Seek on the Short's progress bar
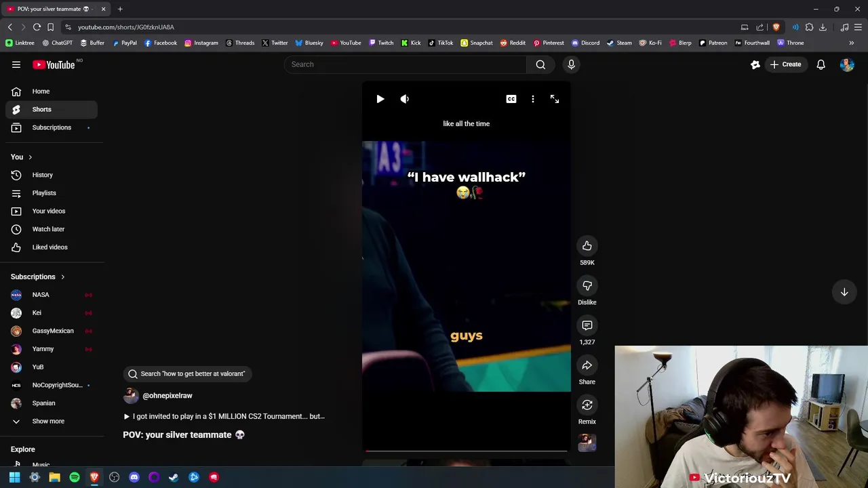Viewport: 868px width, 488px height. (x=467, y=450)
